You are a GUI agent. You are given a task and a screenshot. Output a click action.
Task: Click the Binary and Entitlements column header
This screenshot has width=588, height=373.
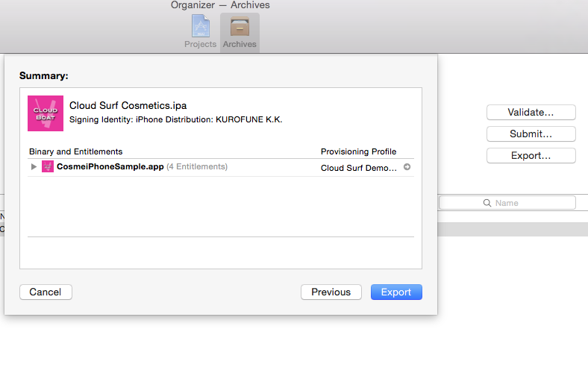point(76,151)
